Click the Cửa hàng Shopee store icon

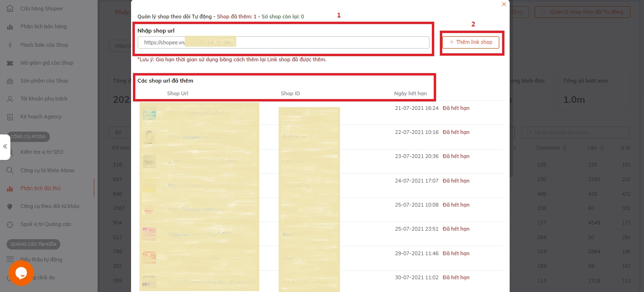[x=10, y=8]
